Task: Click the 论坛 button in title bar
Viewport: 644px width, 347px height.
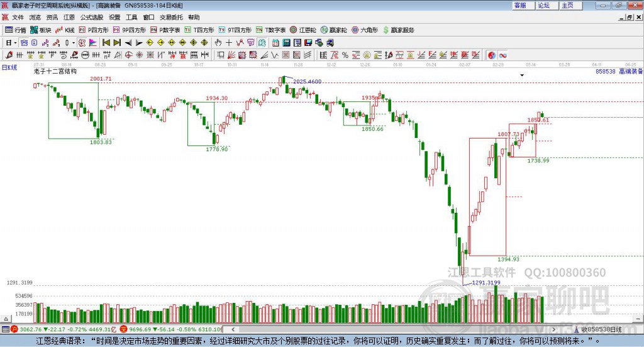Action: pyautogui.click(x=547, y=5)
